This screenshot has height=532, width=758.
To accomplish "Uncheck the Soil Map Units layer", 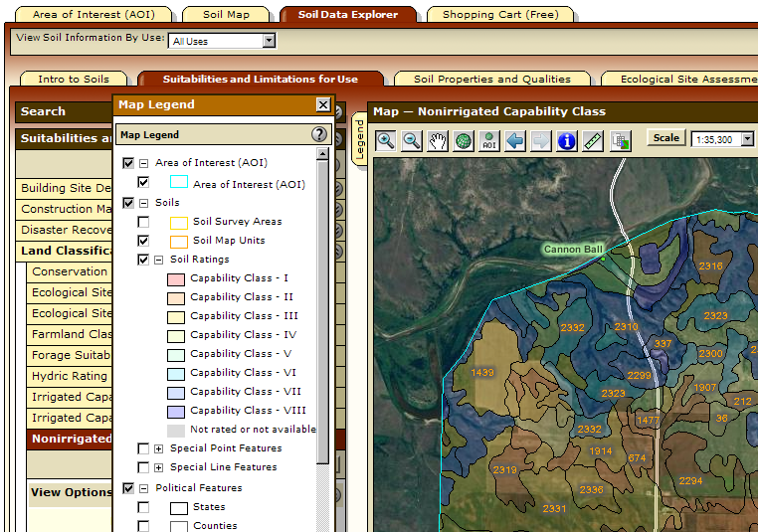I will tap(144, 241).
